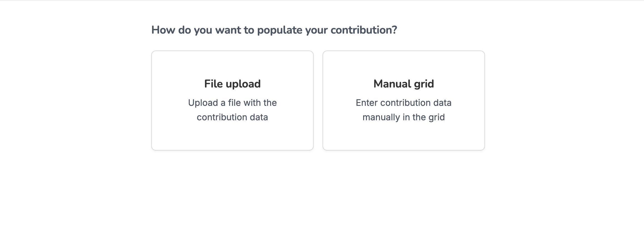The width and height of the screenshot is (644, 235).
Task: Click the File upload card title
Action: [x=232, y=83]
